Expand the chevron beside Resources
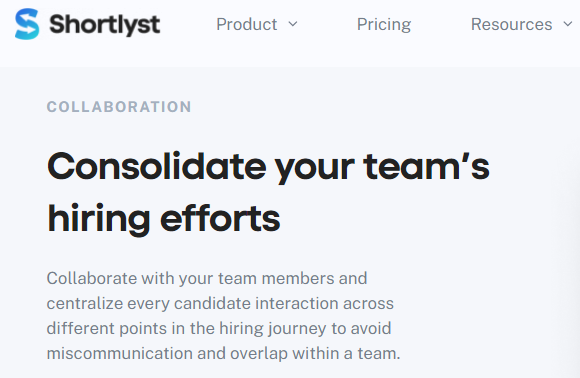 (x=568, y=24)
